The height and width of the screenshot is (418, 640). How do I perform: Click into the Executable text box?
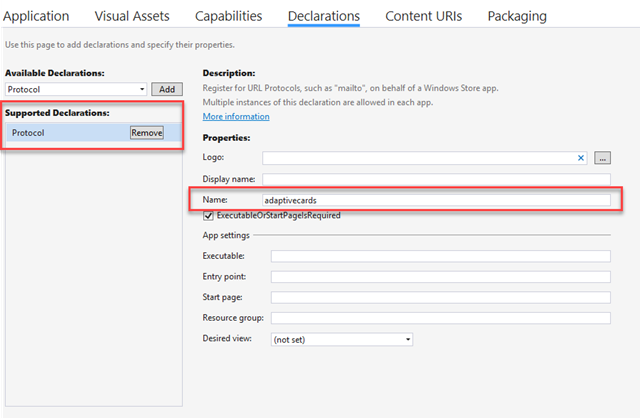pos(440,256)
